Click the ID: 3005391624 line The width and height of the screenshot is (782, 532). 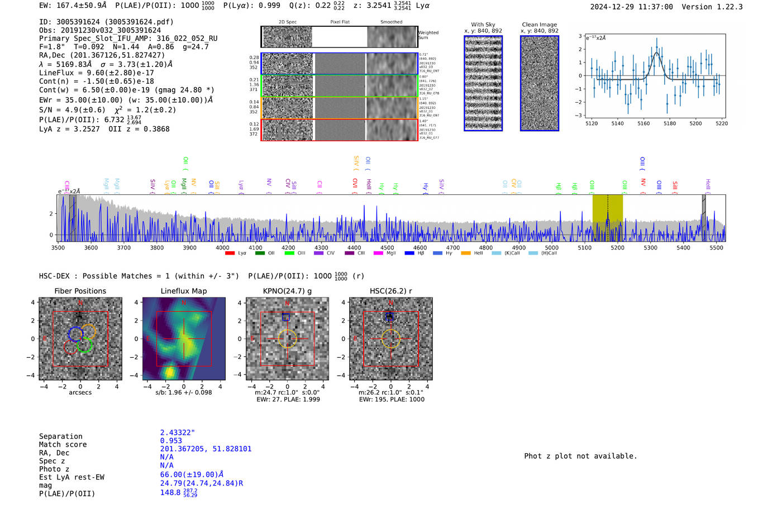click(106, 22)
